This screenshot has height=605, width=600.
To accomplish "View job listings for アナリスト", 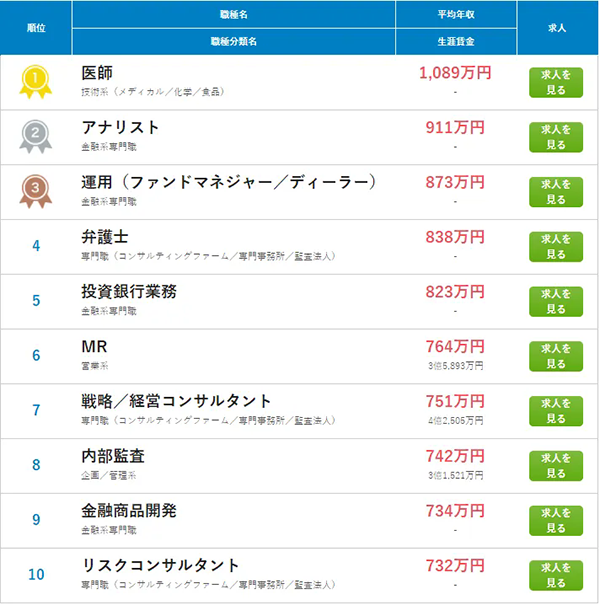I will coord(556,137).
